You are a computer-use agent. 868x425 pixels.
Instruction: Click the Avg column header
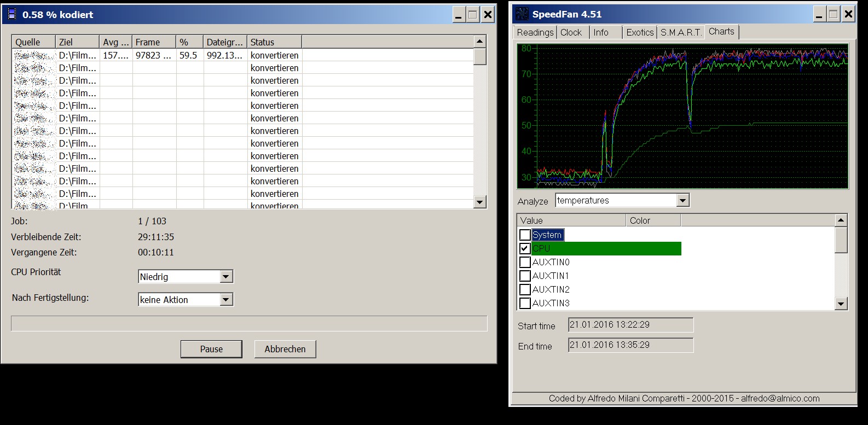[115, 42]
